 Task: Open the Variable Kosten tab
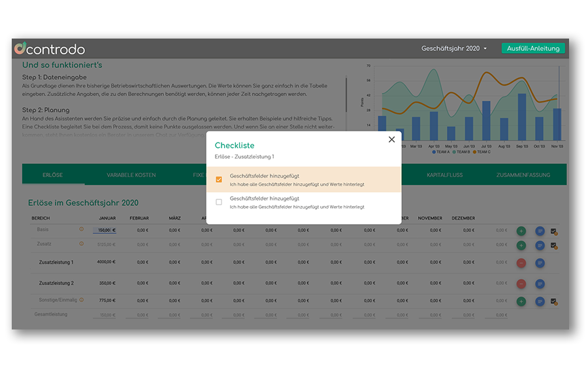pos(131,175)
